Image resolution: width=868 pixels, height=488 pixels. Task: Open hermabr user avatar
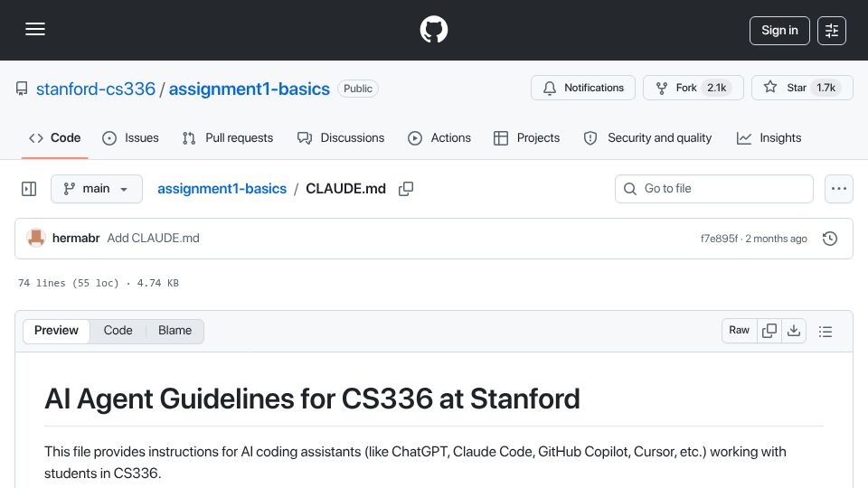[36, 238]
